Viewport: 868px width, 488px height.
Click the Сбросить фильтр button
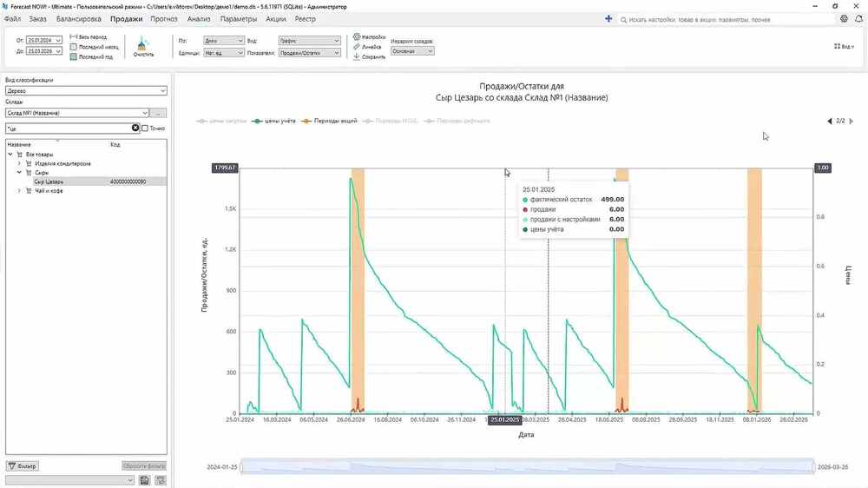(144, 465)
